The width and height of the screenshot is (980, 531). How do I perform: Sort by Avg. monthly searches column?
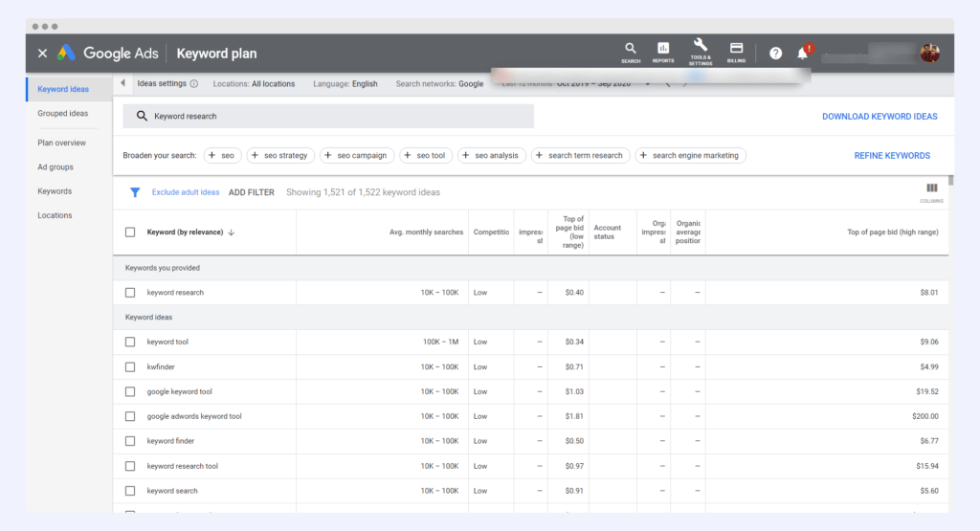tap(426, 232)
